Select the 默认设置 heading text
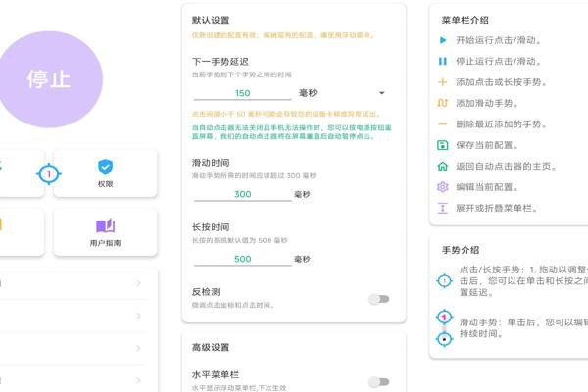588x392 pixels. pos(211,20)
